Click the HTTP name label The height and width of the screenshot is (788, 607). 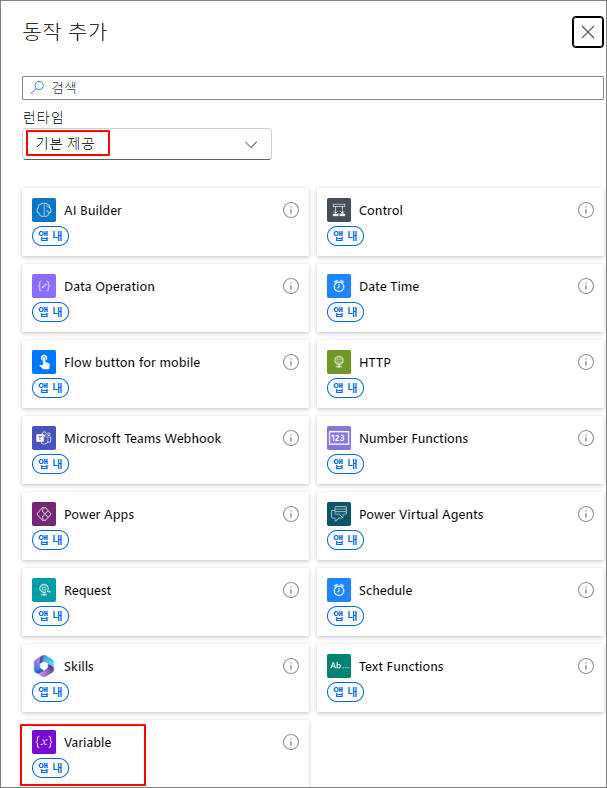[x=375, y=362]
